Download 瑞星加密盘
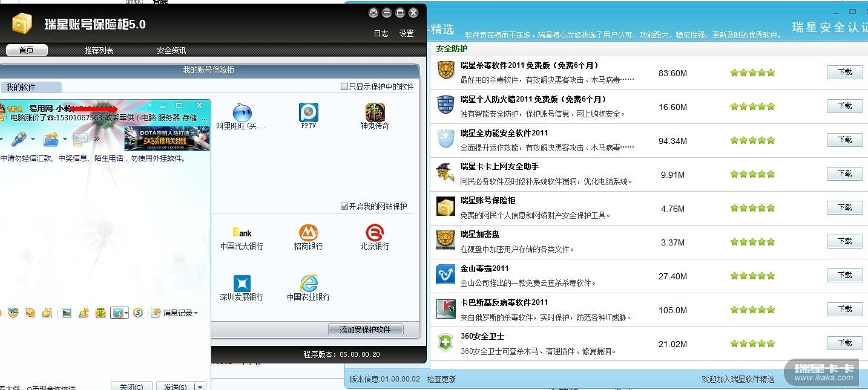This screenshot has width=868, height=390. 845,241
